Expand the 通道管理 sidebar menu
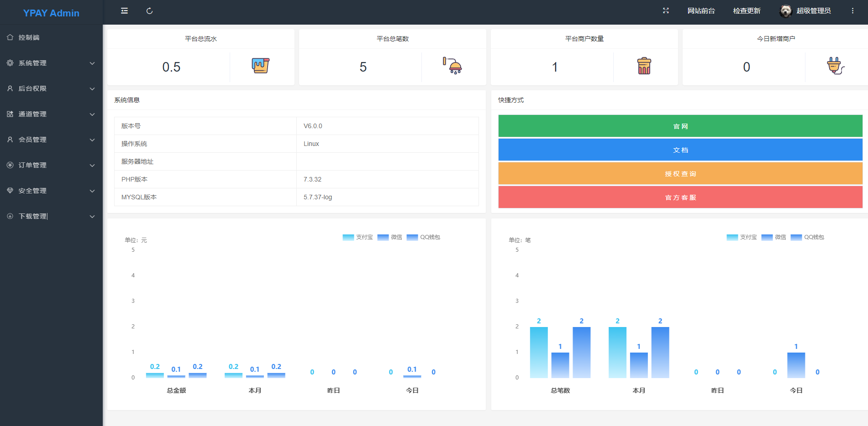 51,114
